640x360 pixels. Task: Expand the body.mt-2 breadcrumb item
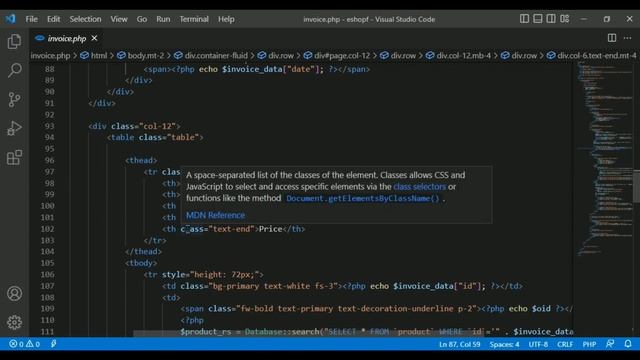(141, 56)
